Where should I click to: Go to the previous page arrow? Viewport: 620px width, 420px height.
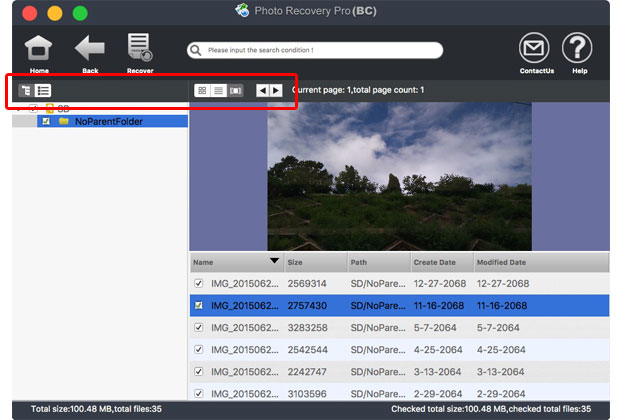point(263,91)
